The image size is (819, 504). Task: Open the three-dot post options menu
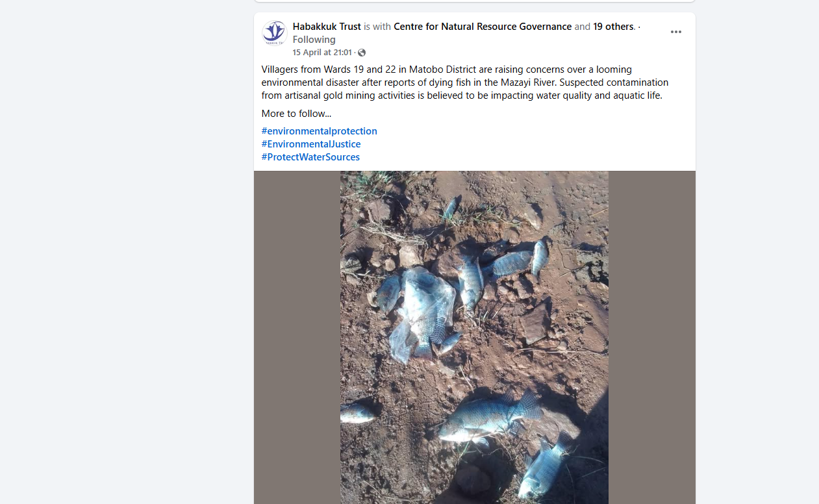click(676, 32)
